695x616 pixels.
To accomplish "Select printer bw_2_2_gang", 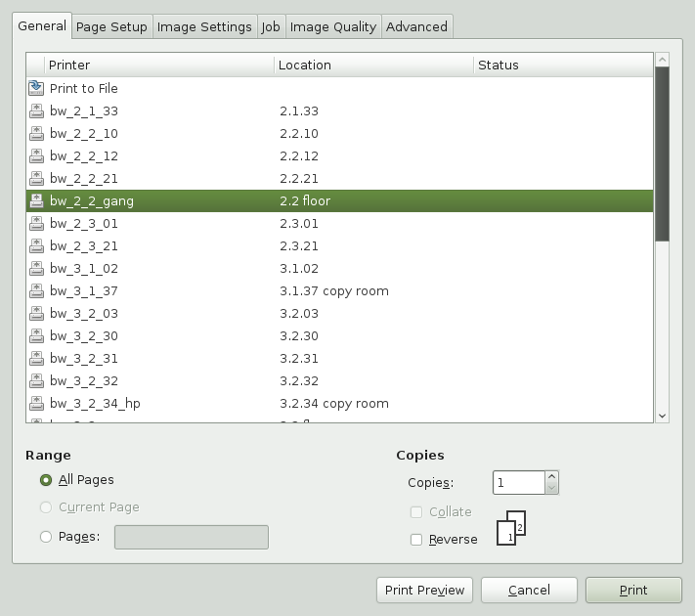I will pyautogui.click(x=339, y=200).
